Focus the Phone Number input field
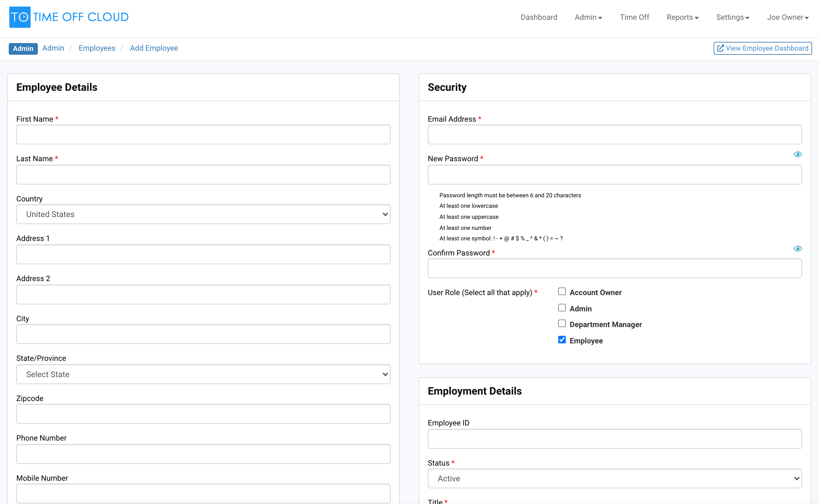 point(203,454)
